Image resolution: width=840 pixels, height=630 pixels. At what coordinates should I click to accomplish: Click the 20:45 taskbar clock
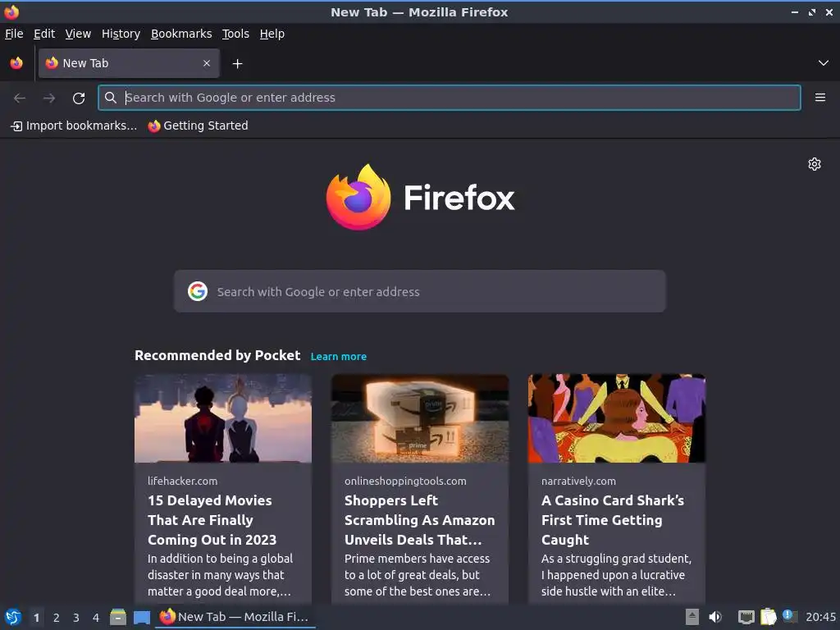[x=820, y=617]
